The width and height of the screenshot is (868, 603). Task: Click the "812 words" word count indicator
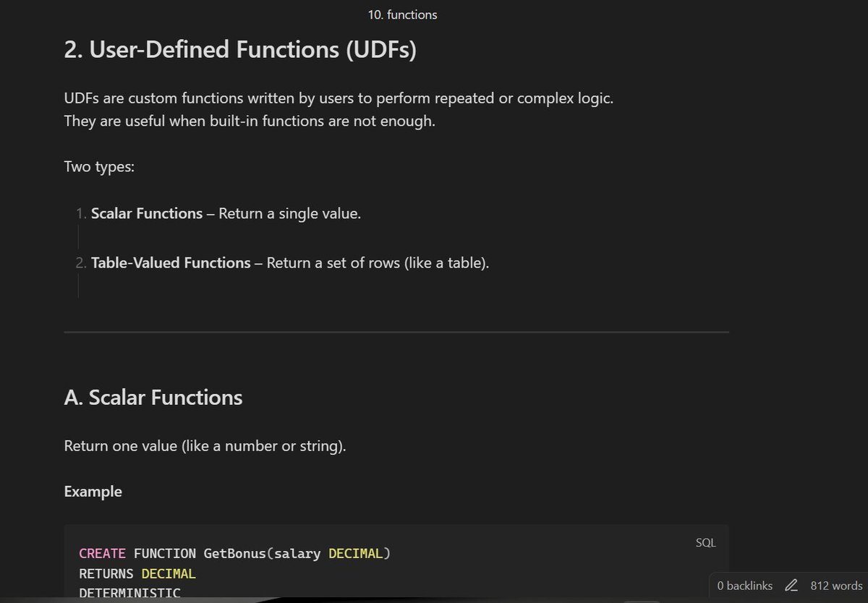pos(835,586)
